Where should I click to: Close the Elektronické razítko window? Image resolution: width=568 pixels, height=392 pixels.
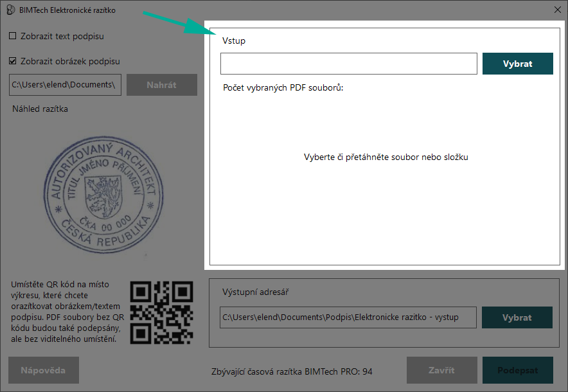pyautogui.click(x=557, y=10)
